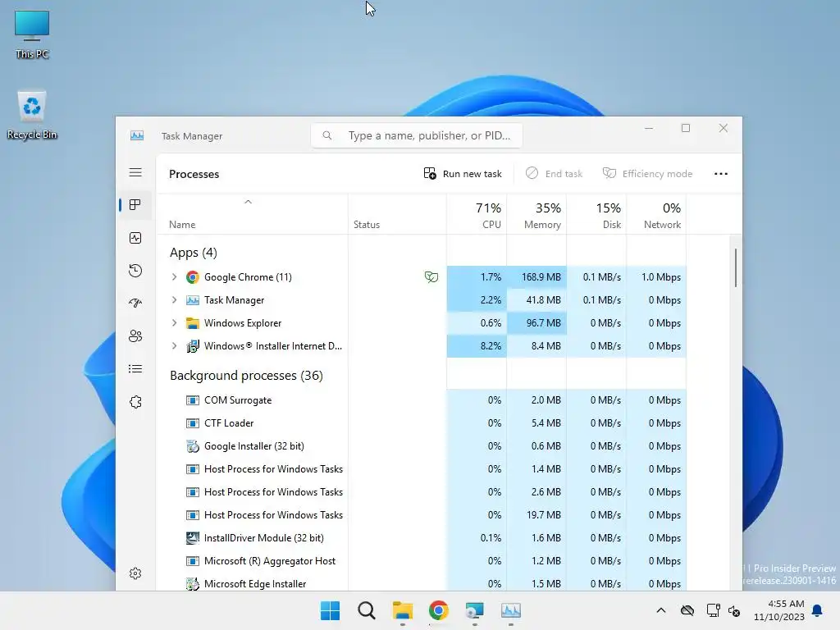Click the 96.7 MB memory cell for Windows Explorer
The image size is (840, 630).
(x=536, y=323)
